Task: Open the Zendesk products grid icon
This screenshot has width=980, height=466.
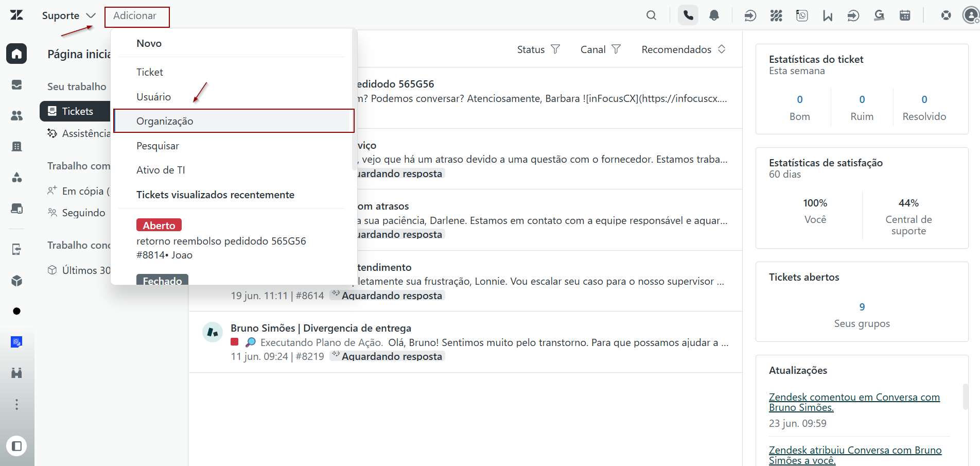Action: tap(946, 15)
